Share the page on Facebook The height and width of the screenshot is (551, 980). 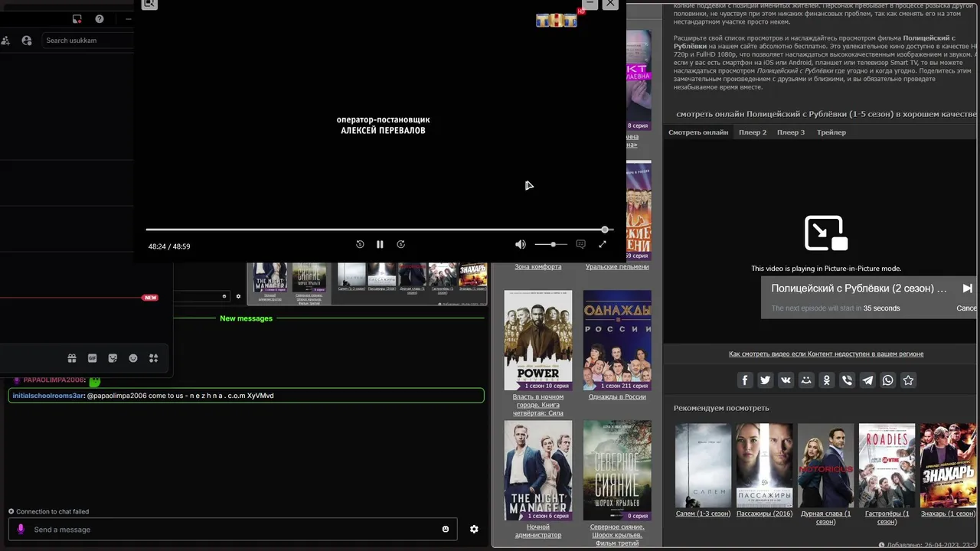click(x=745, y=380)
